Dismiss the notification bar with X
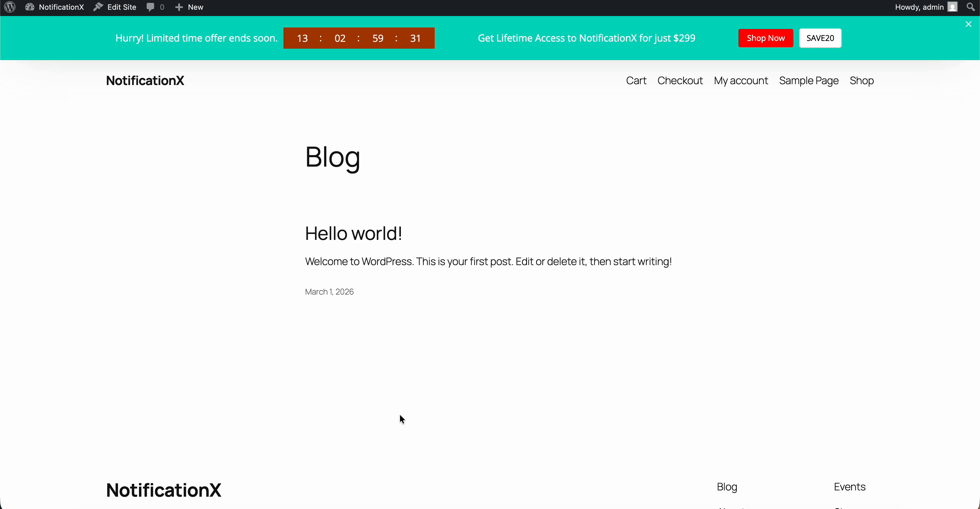 point(969,24)
